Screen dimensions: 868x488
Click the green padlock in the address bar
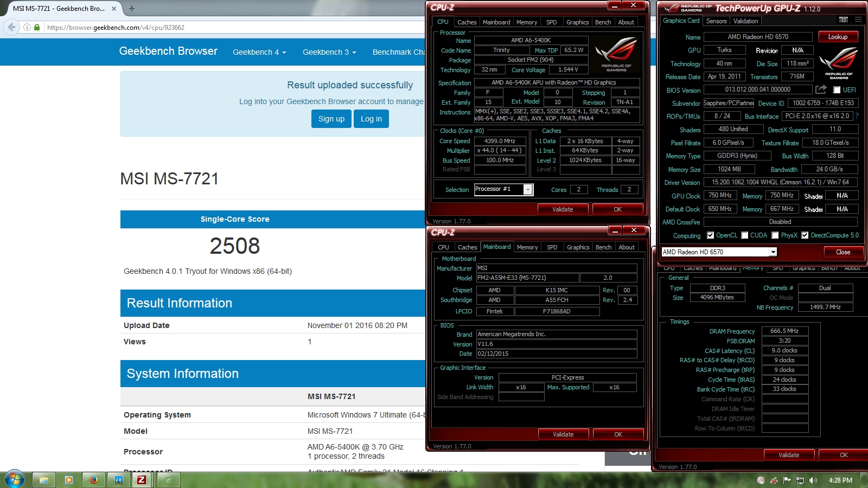[x=37, y=27]
